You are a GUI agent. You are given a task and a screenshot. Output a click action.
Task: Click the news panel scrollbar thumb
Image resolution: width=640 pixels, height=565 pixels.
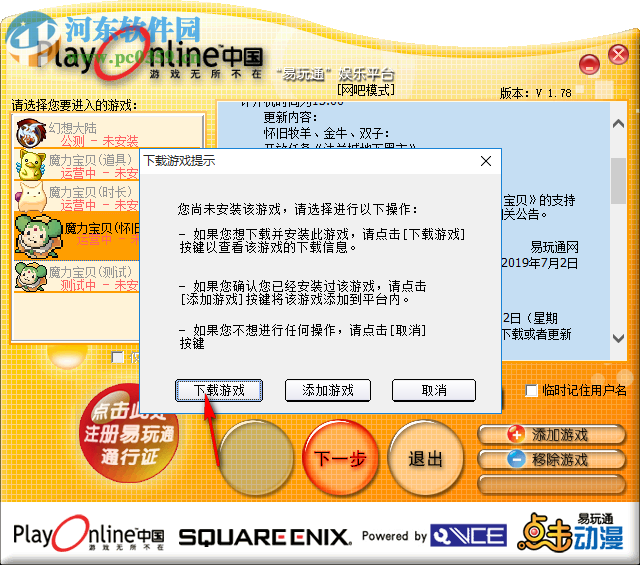point(618,180)
